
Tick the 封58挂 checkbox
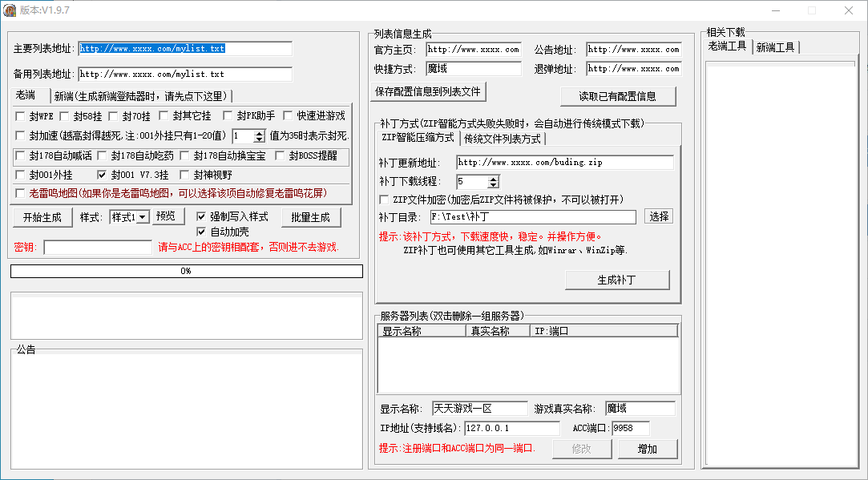(64, 116)
